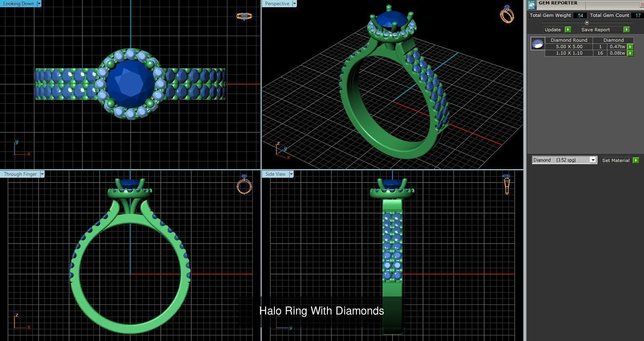Click the Through Finger viewport label
The height and width of the screenshot is (341, 644).
pyautogui.click(x=20, y=174)
